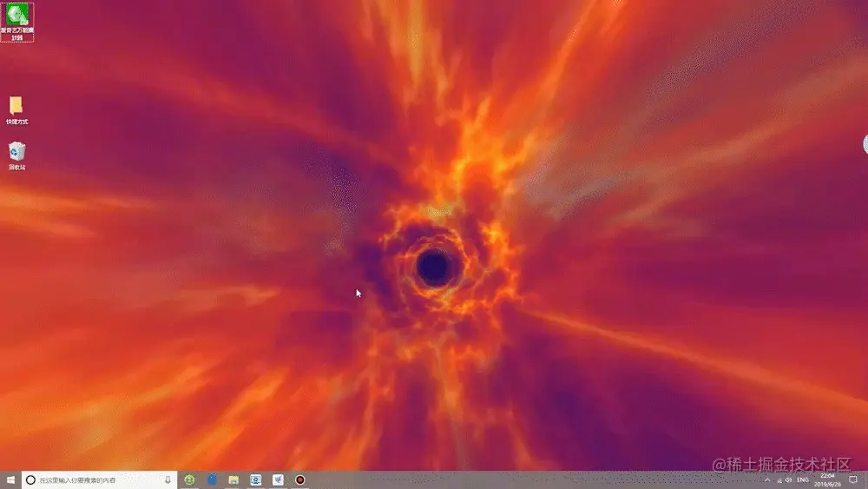The width and height of the screenshot is (868, 489).
Task: Select the Recycle Bin desktop icon
Action: pyautogui.click(x=16, y=155)
